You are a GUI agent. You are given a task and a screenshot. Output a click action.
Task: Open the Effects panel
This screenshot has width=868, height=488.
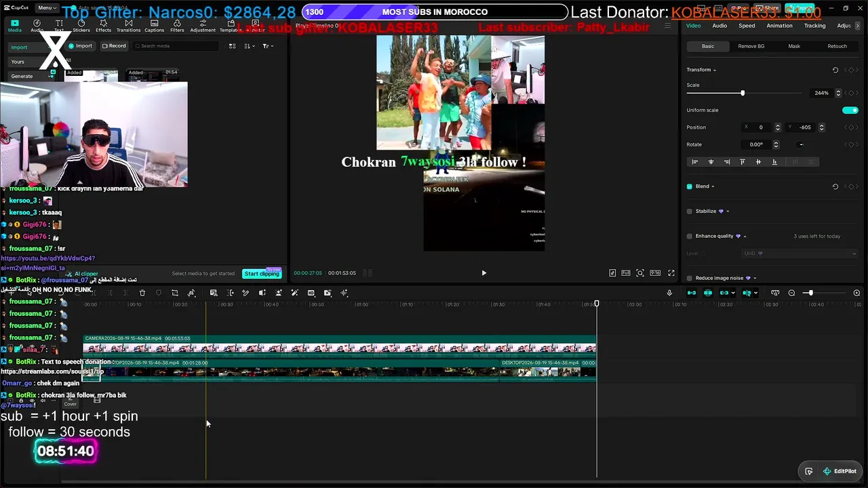[x=103, y=26]
